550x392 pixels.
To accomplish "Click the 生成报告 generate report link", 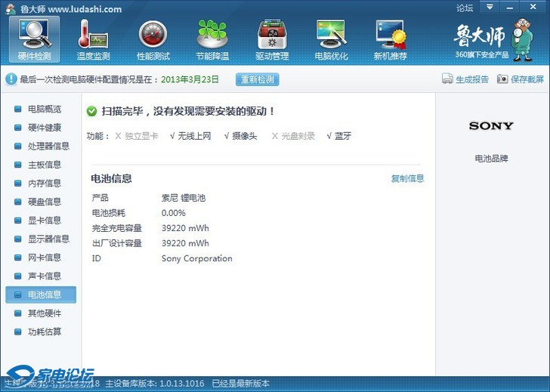I will click(x=447, y=79).
